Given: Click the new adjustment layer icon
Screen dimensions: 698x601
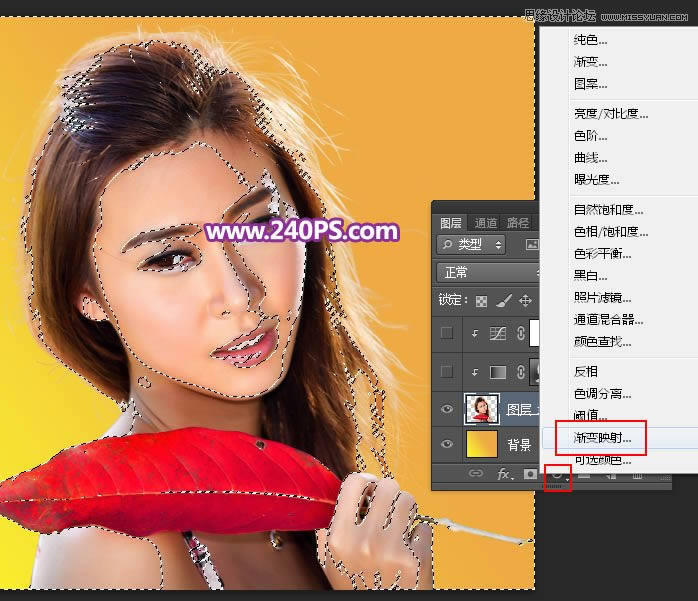Looking at the screenshot, I should 558,475.
